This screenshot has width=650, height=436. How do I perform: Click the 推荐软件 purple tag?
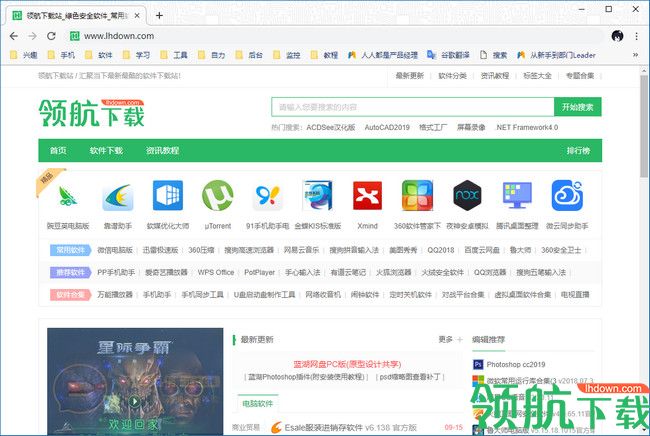point(70,272)
